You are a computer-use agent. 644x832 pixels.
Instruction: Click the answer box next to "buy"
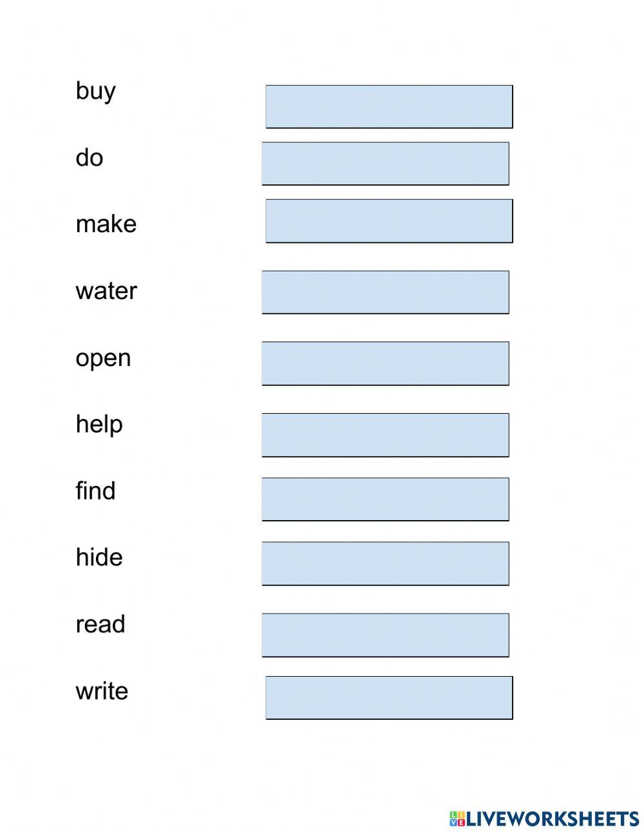coord(389,106)
